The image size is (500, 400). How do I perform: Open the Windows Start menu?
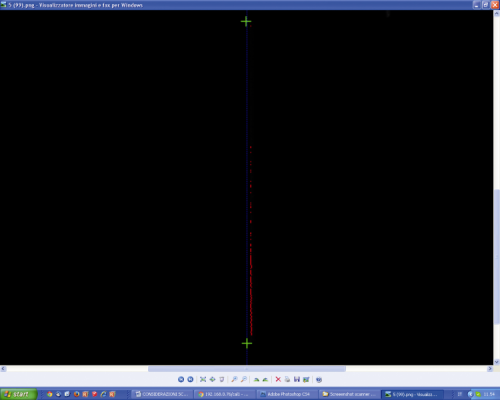click(x=18, y=394)
